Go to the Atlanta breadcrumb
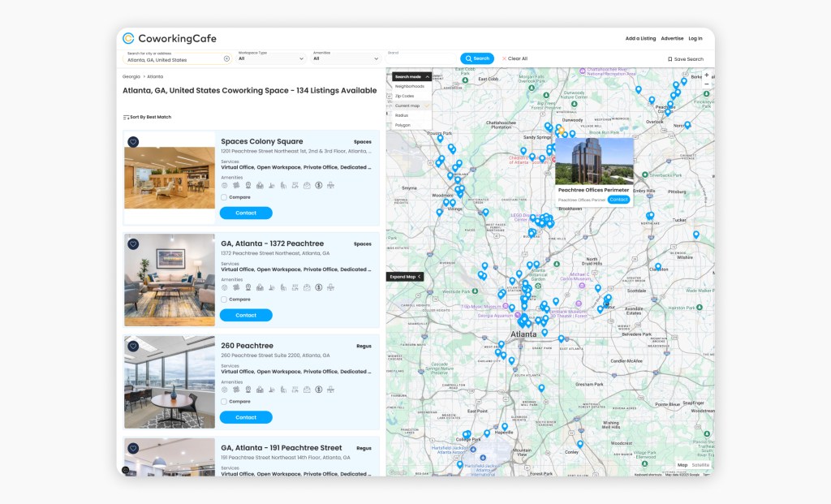This screenshot has height=504, width=831. tap(155, 77)
